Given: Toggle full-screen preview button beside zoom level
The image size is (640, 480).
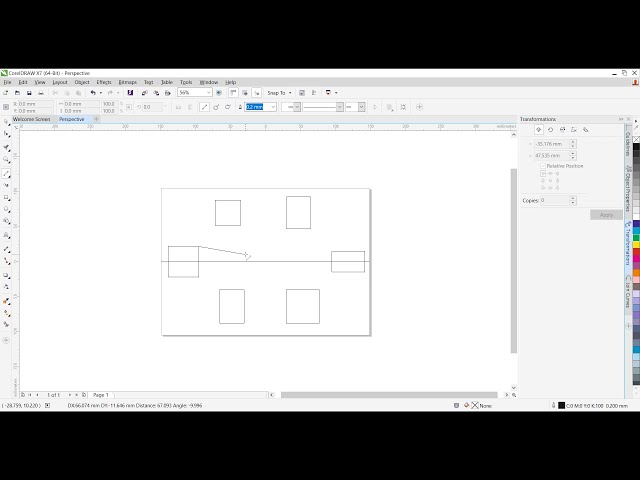Looking at the screenshot, I should (x=219, y=93).
